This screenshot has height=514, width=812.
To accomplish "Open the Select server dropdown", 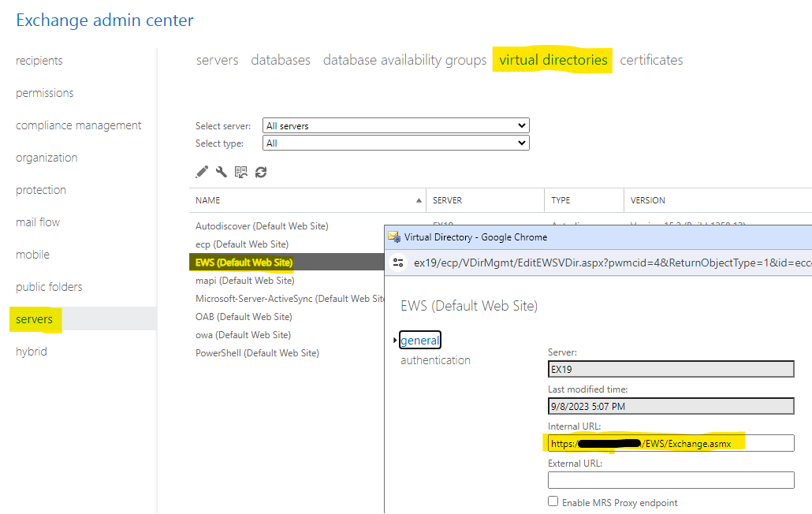I will coord(396,126).
